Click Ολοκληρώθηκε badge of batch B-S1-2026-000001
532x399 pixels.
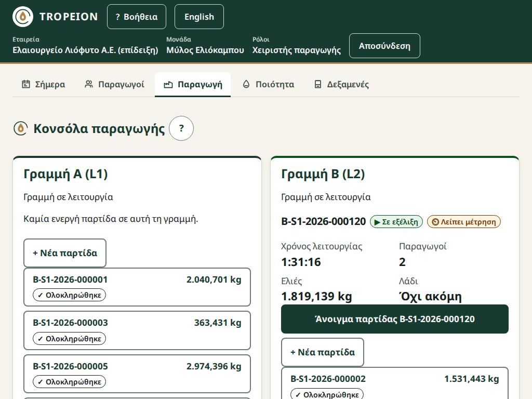69,295
